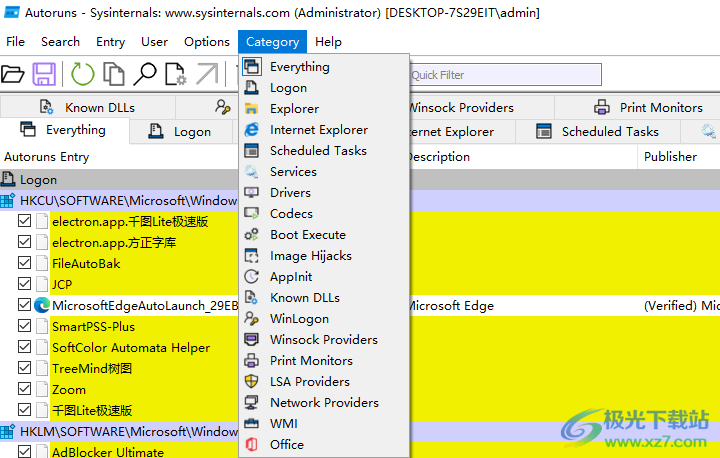The height and width of the screenshot is (458, 720).
Task: Click Known DLLs icon in Category menu
Action: coord(251,298)
